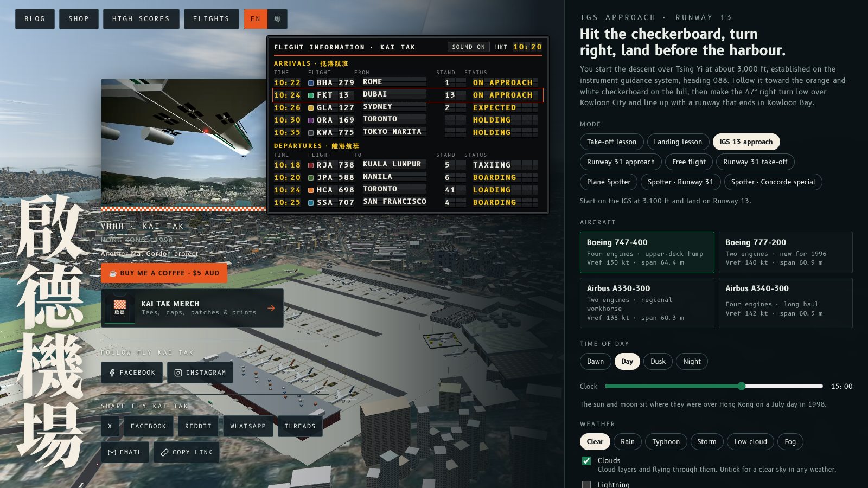Share Fly Kai Tak on X
Image resolution: width=868 pixels, height=488 pixels.
pyautogui.click(x=110, y=426)
